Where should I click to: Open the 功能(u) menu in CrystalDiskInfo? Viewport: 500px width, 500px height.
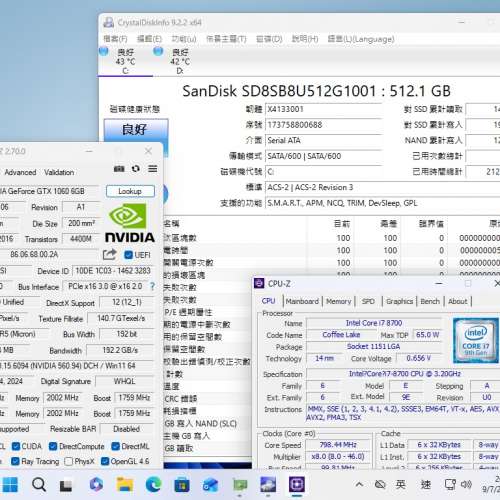(x=184, y=39)
